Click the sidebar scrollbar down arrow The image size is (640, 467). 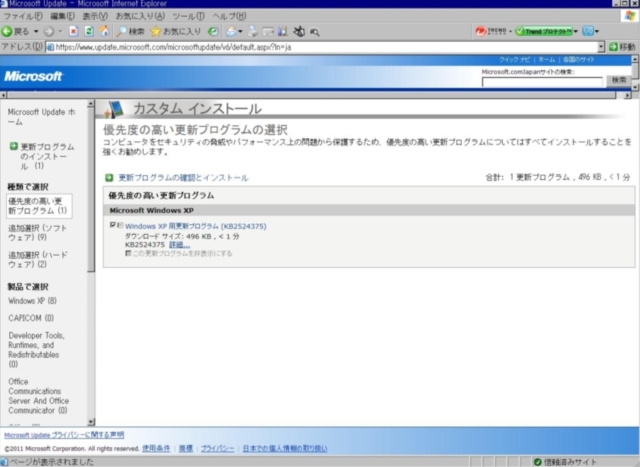pyautogui.click(x=91, y=422)
